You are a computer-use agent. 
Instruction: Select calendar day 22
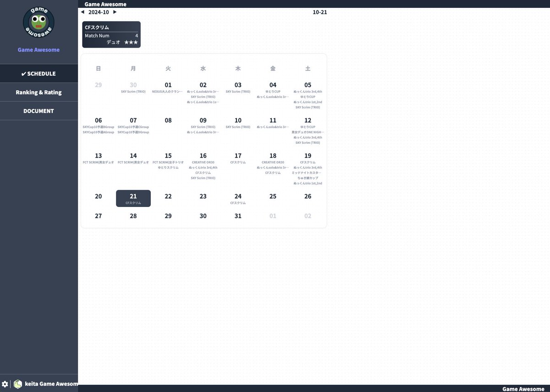tap(168, 196)
